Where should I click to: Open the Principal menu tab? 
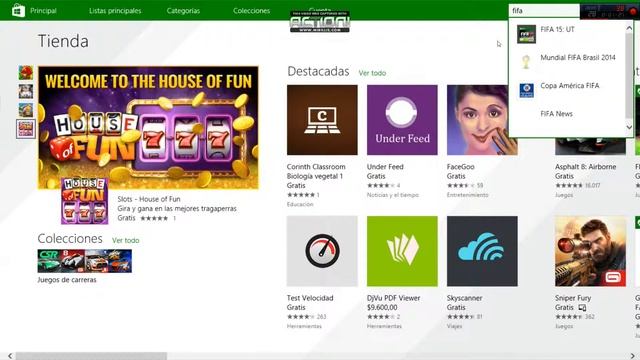pyautogui.click(x=43, y=11)
